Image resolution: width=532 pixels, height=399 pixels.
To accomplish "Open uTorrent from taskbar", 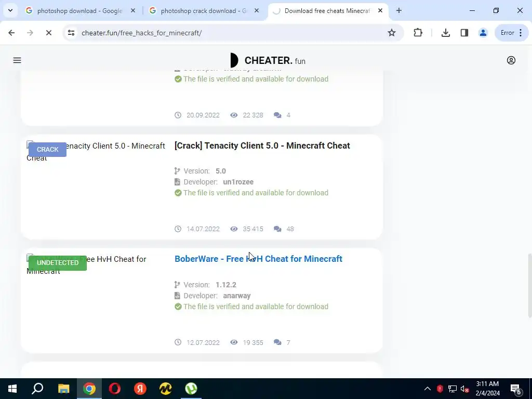I will [x=191, y=389].
